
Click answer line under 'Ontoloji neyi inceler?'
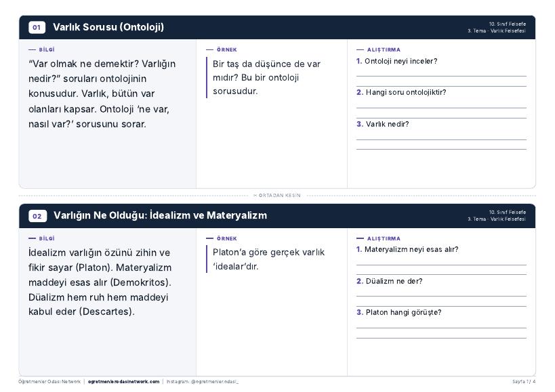441,76
